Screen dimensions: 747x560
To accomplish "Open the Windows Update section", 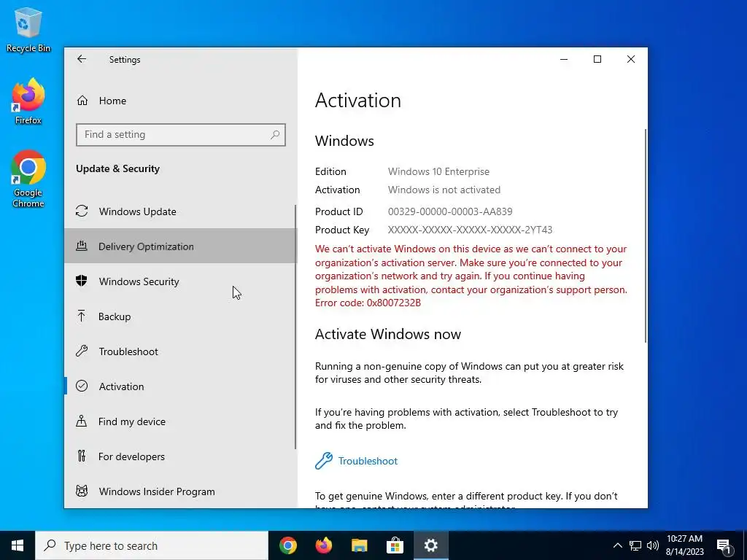I will pyautogui.click(x=179, y=211).
